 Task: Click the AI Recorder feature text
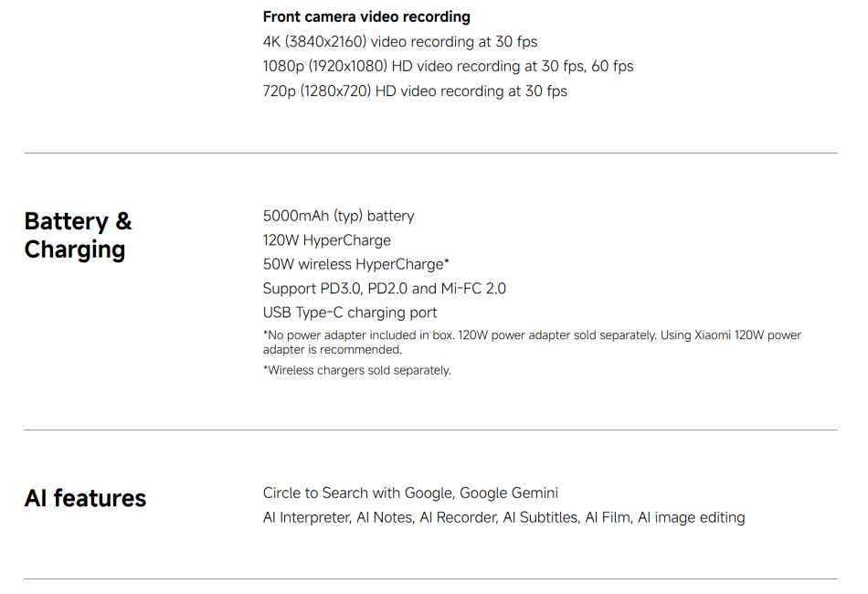[x=459, y=517]
